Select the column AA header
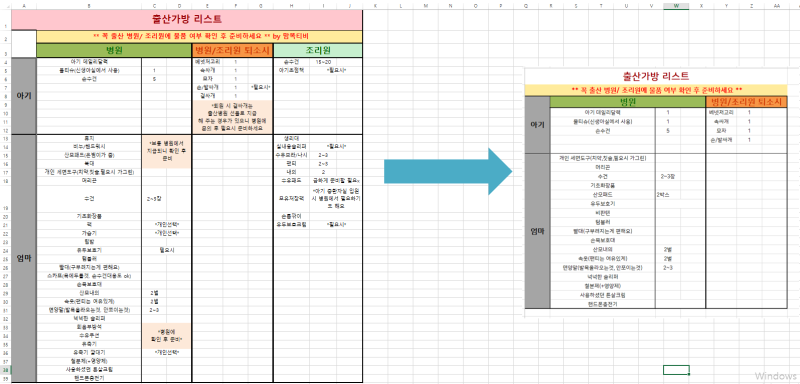The width and height of the screenshot is (800, 384). click(777, 6)
